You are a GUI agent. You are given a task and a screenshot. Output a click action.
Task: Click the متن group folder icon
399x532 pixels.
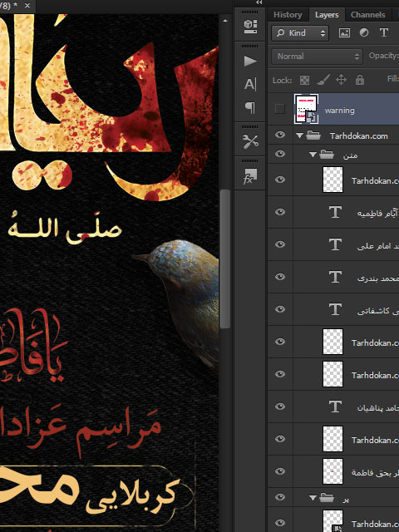tap(327, 155)
